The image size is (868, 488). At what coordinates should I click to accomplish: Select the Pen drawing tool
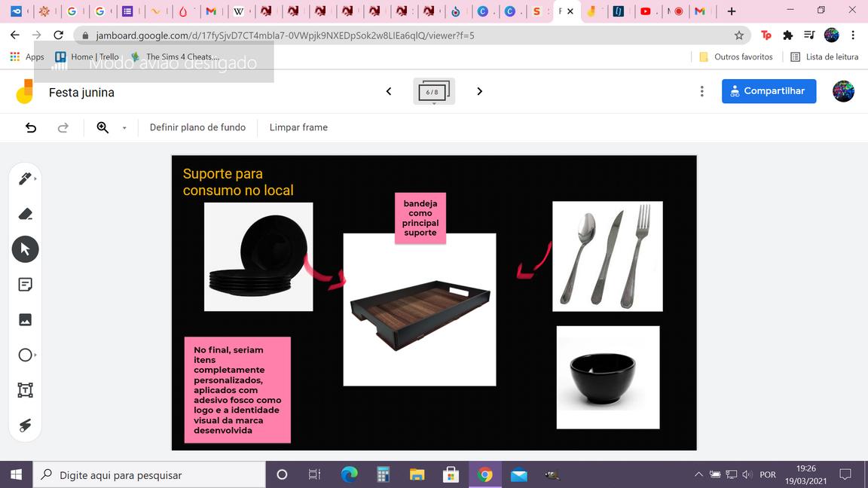tap(25, 178)
